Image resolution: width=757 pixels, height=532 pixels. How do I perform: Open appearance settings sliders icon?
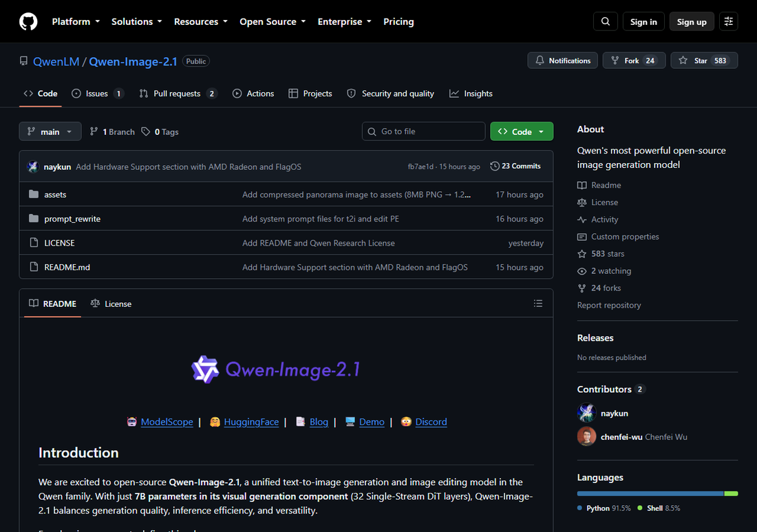729,22
